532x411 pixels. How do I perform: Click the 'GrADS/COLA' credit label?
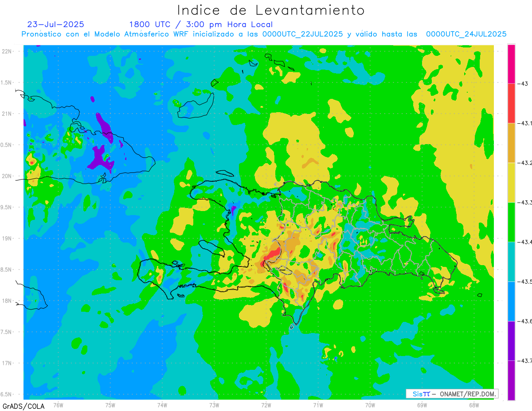tap(23, 406)
